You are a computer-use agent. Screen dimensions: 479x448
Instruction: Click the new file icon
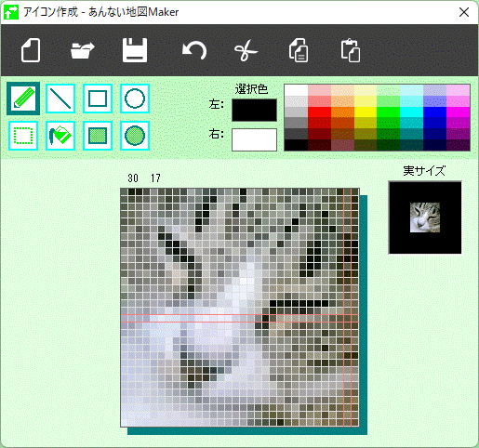tap(31, 50)
